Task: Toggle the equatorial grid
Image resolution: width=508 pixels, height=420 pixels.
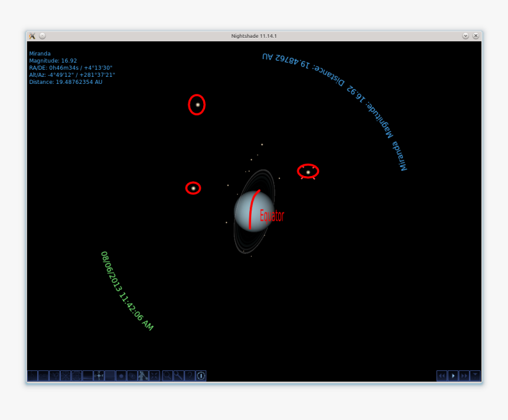Action: [x=77, y=375]
